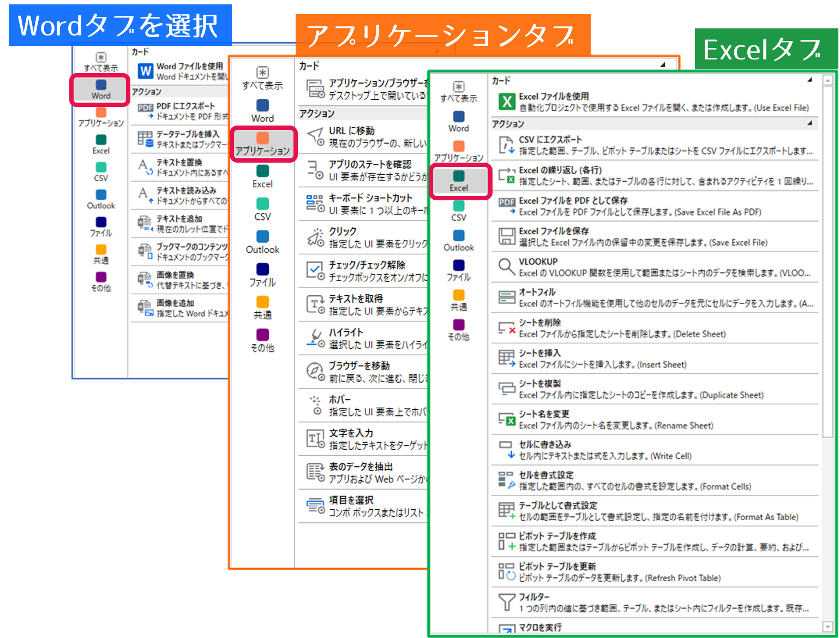Image resolution: width=840 pixels, height=638 pixels.
Task: Click the シート名を変更 action icon
Action: pyautogui.click(x=507, y=420)
